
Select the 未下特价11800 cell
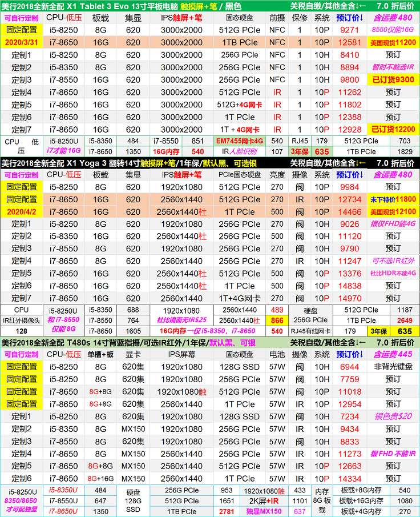[x=393, y=200]
